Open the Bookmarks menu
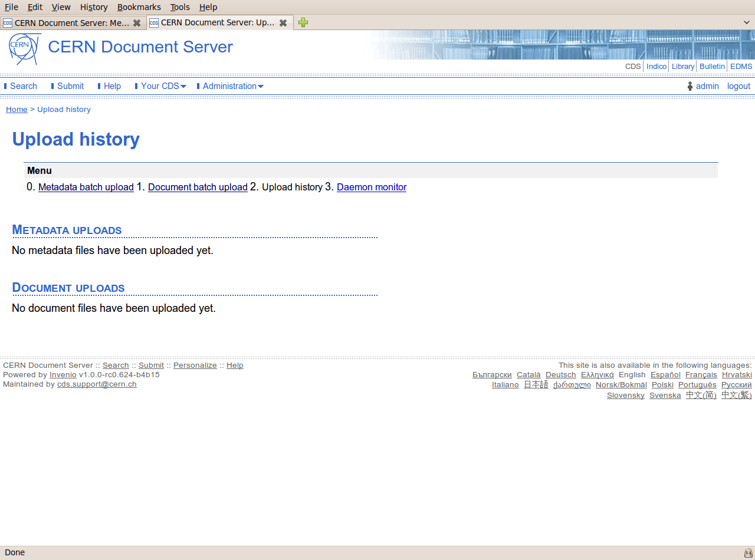The width and height of the screenshot is (755, 560). tap(139, 7)
